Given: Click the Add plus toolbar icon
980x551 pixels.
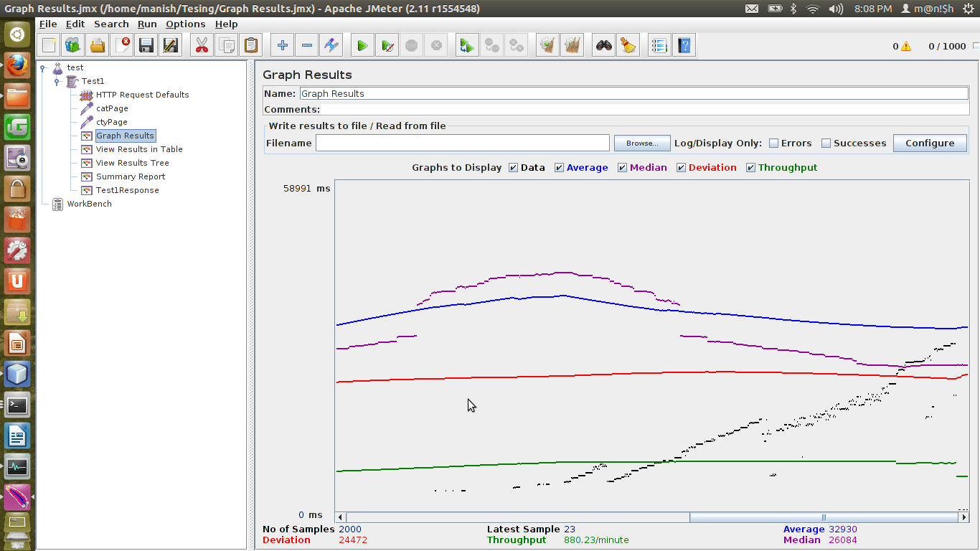Looking at the screenshot, I should pyautogui.click(x=283, y=46).
